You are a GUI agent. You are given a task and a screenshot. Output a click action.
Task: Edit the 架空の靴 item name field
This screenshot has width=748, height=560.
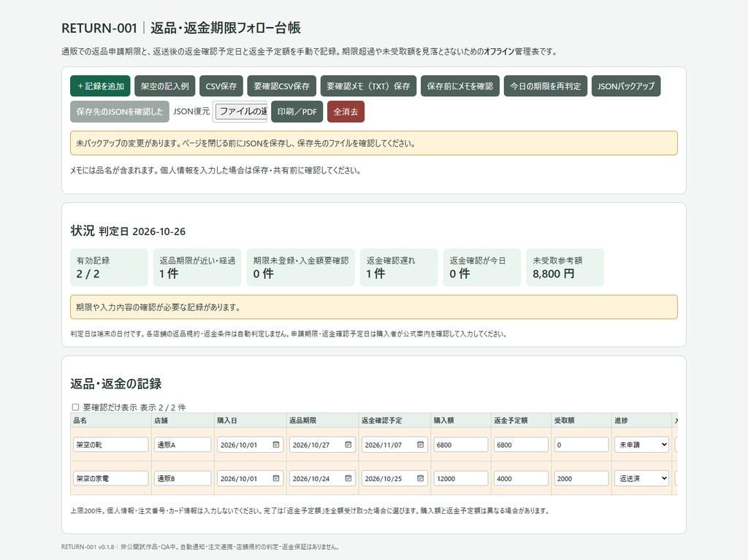(111, 445)
